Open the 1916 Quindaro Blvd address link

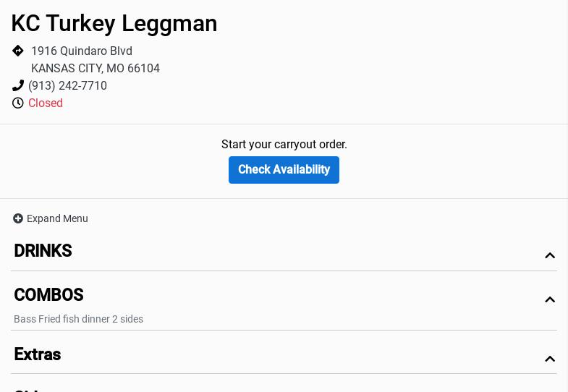[81, 51]
